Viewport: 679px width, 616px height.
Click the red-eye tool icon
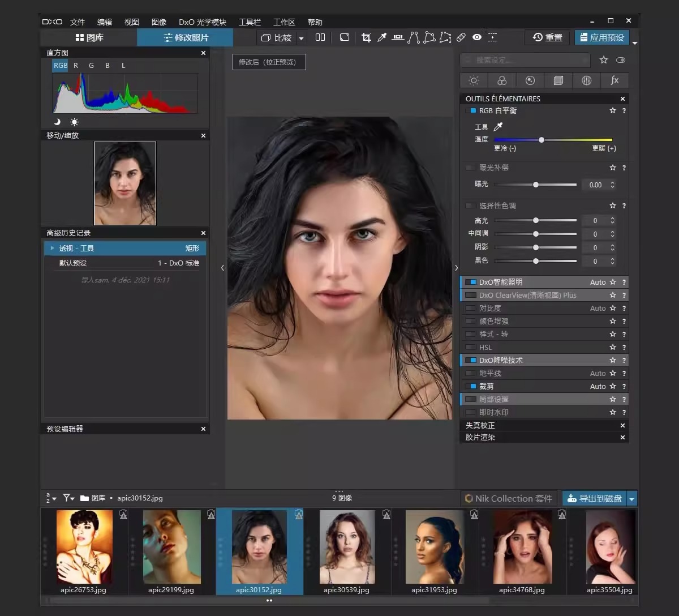477,37
